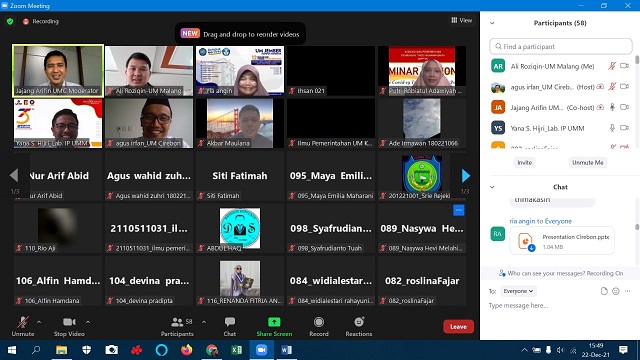Open Chrome from the taskbar
This screenshot has height=360, width=640.
tap(211, 350)
